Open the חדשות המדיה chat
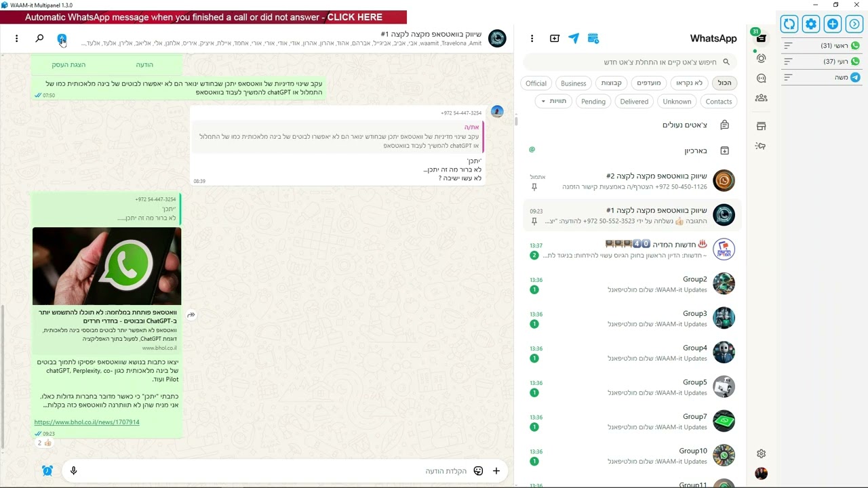This screenshot has width=868, height=488. point(632,249)
